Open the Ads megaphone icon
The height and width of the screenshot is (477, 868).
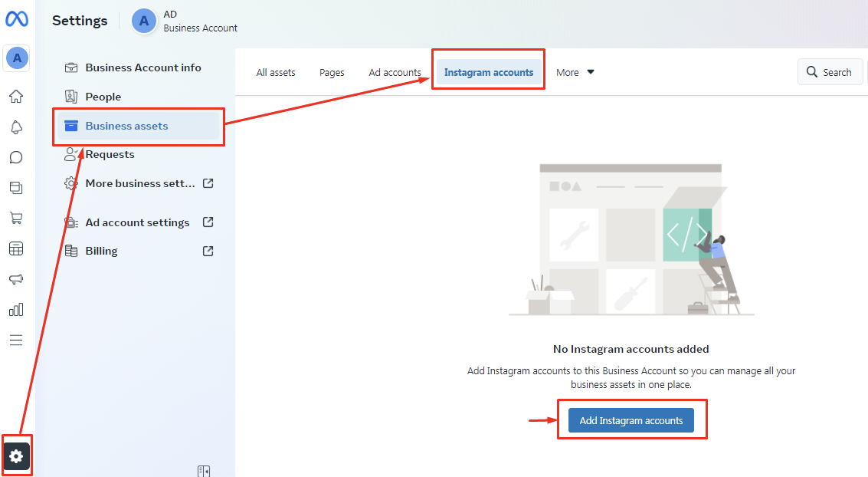16,279
